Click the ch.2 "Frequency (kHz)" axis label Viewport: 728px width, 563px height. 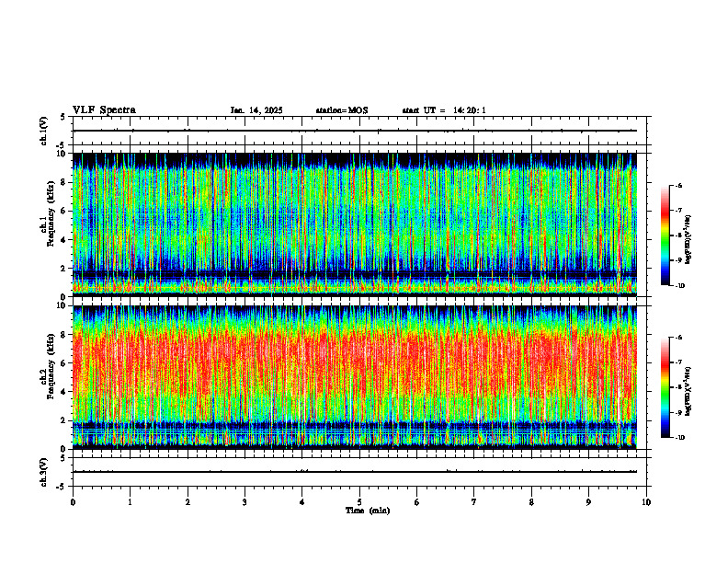click(x=51, y=366)
